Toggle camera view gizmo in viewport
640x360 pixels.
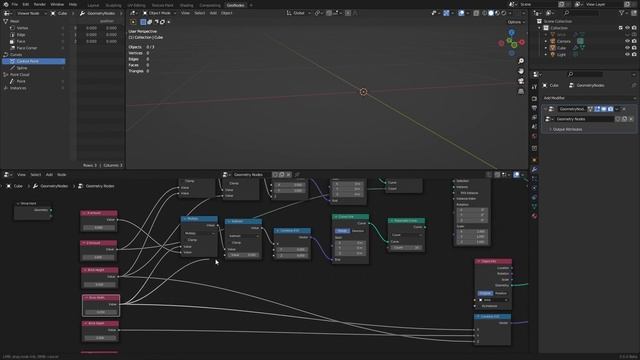(521, 81)
